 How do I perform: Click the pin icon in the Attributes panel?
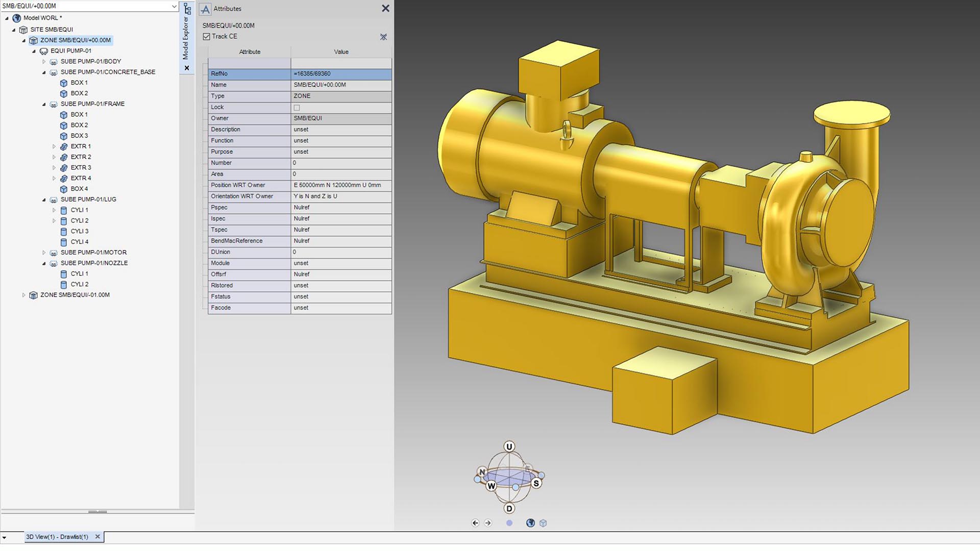coord(383,37)
